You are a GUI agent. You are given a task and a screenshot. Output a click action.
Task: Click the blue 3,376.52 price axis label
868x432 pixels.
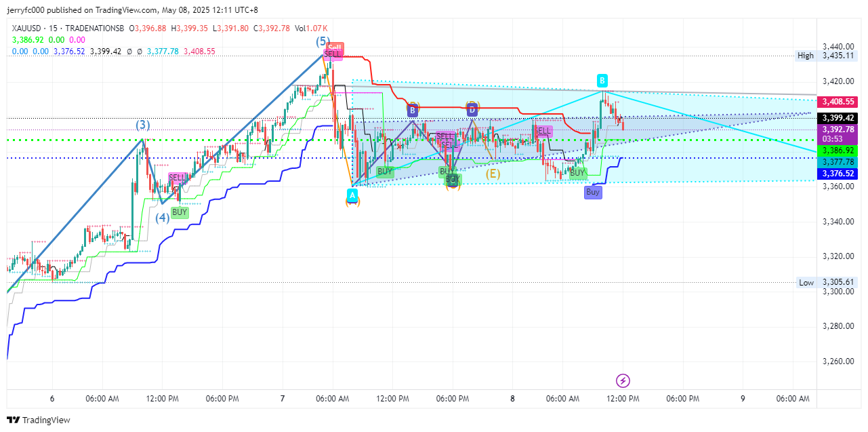click(838, 174)
